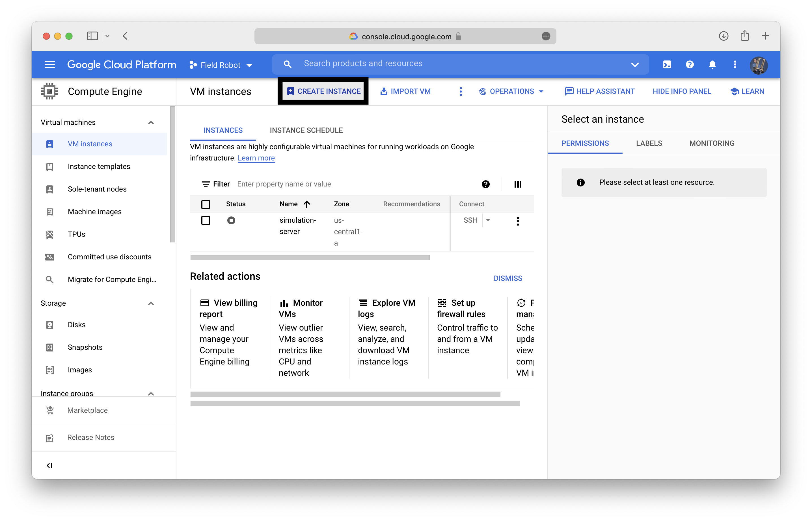
Task: Open column display options icon
Action: [517, 184]
